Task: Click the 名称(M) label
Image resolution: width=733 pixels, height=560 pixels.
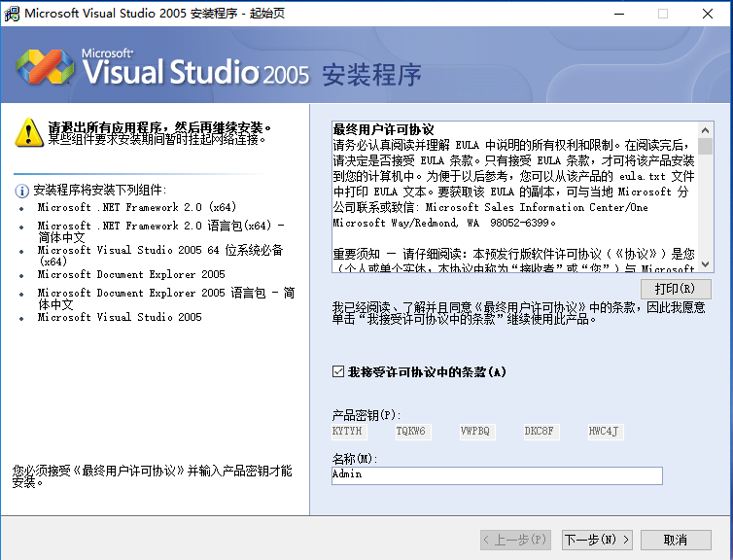Action: (354, 459)
